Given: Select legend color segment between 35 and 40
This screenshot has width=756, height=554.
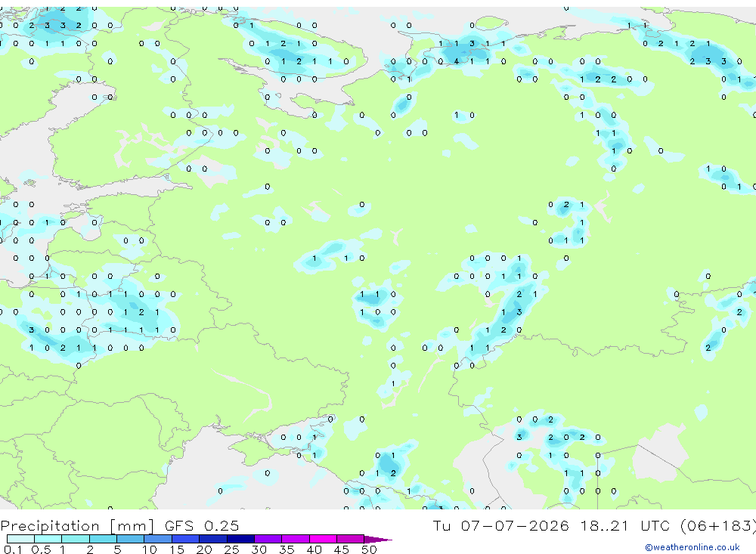Looking at the screenshot, I should pyautogui.click(x=295, y=539).
